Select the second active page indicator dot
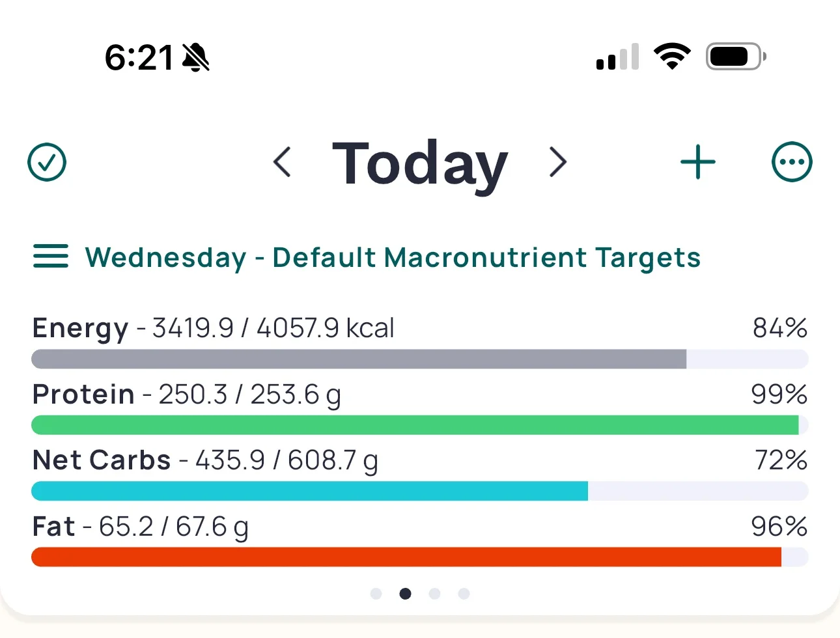Viewport: 840px width, 638px height. point(405,594)
